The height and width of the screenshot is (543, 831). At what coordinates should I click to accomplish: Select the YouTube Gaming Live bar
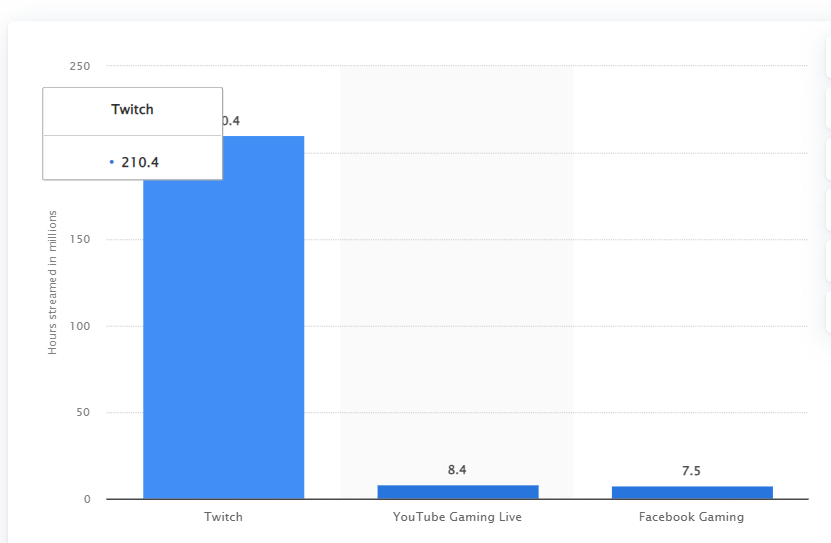458,492
